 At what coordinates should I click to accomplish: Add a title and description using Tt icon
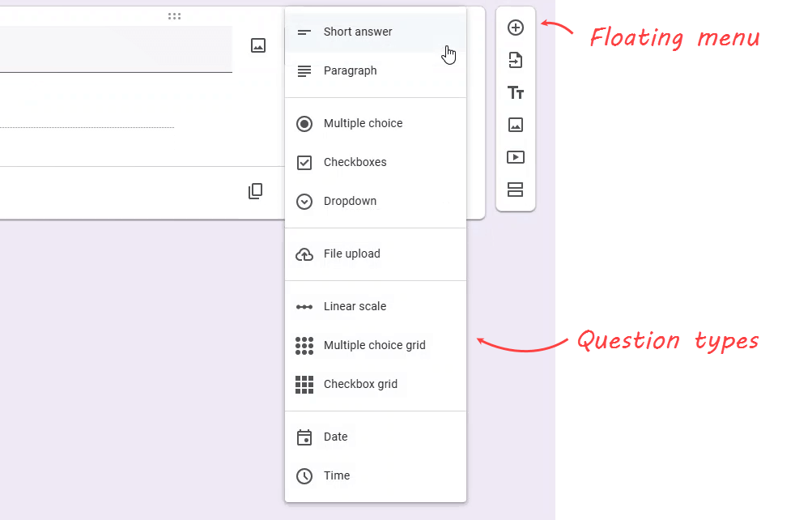pyautogui.click(x=516, y=92)
